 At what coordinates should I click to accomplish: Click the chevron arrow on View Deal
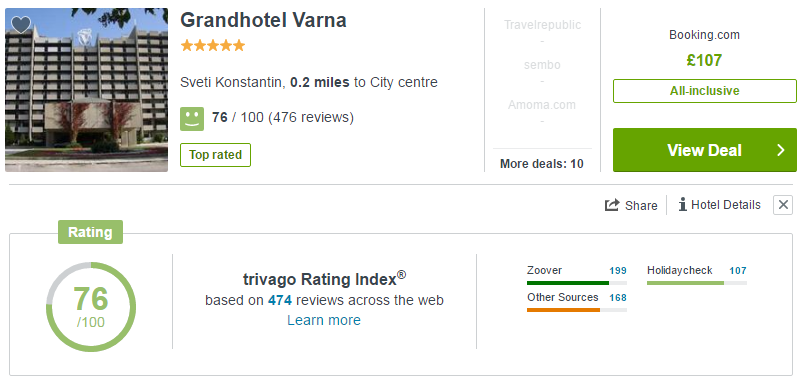[780, 150]
